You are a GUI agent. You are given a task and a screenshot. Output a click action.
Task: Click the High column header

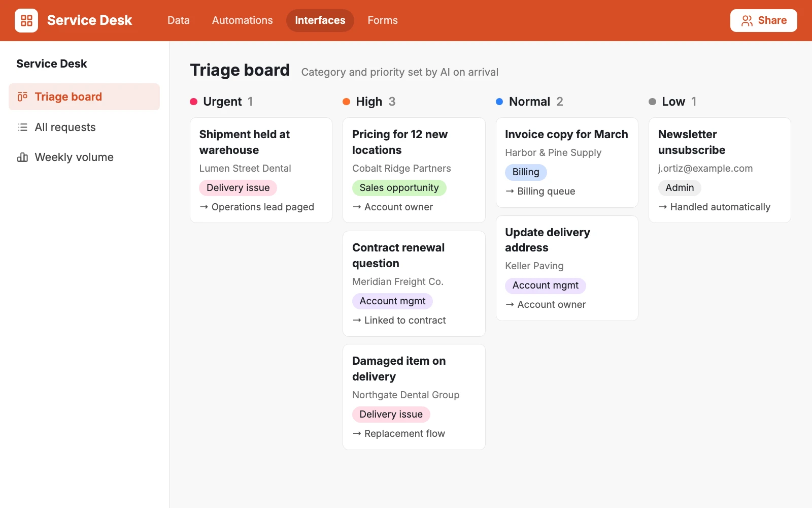tap(369, 102)
